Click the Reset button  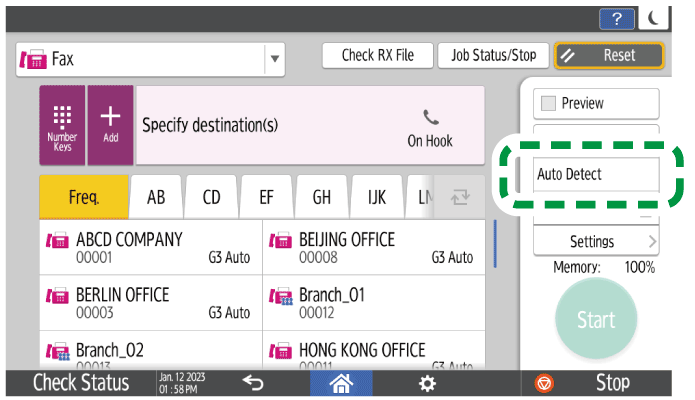[609, 56]
